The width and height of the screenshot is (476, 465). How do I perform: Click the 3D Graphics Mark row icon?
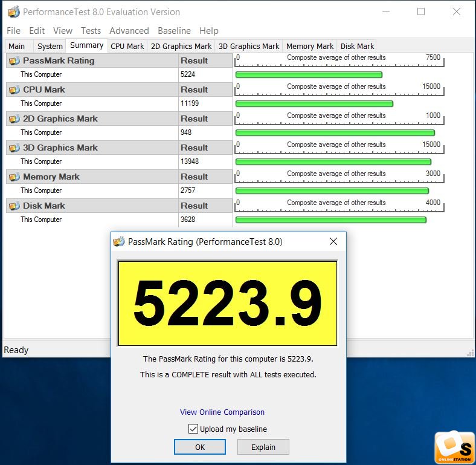coord(14,148)
